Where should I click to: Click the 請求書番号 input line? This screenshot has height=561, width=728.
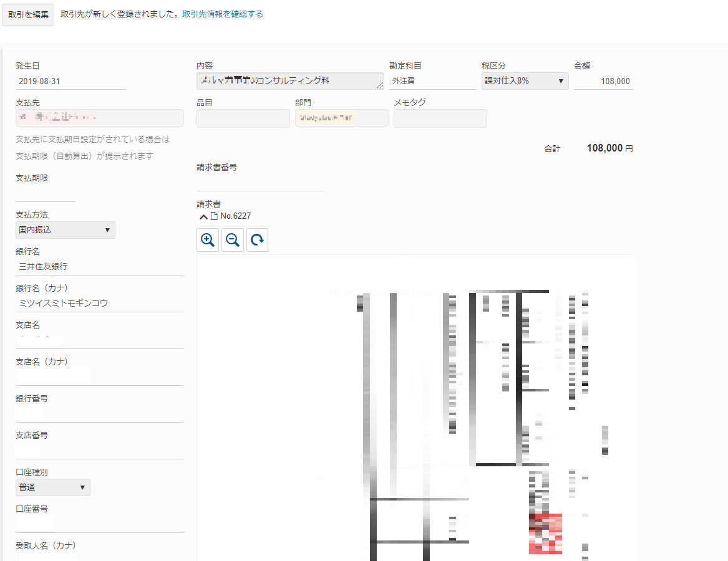click(261, 183)
